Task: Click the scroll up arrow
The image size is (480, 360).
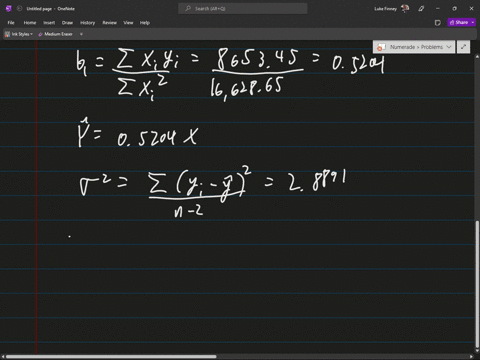Action: coord(477,57)
